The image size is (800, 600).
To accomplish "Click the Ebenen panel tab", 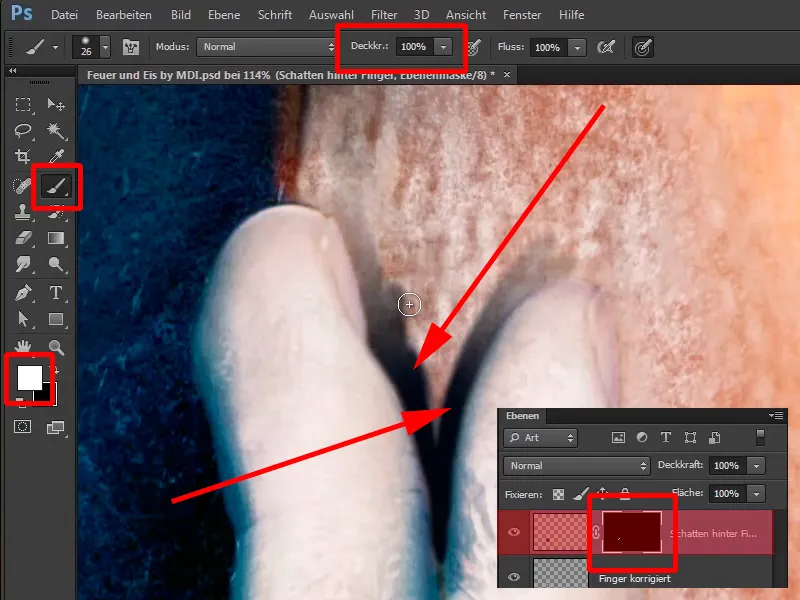I will (522, 416).
